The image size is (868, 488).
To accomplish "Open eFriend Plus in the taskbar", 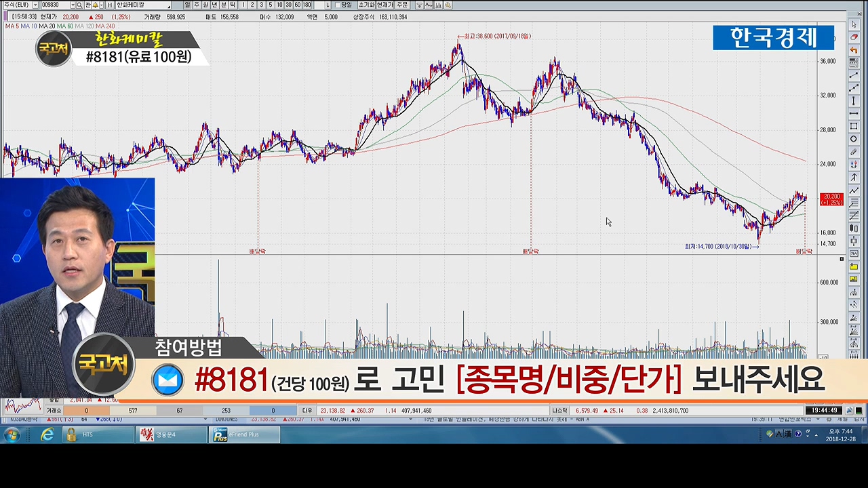I will tap(244, 435).
